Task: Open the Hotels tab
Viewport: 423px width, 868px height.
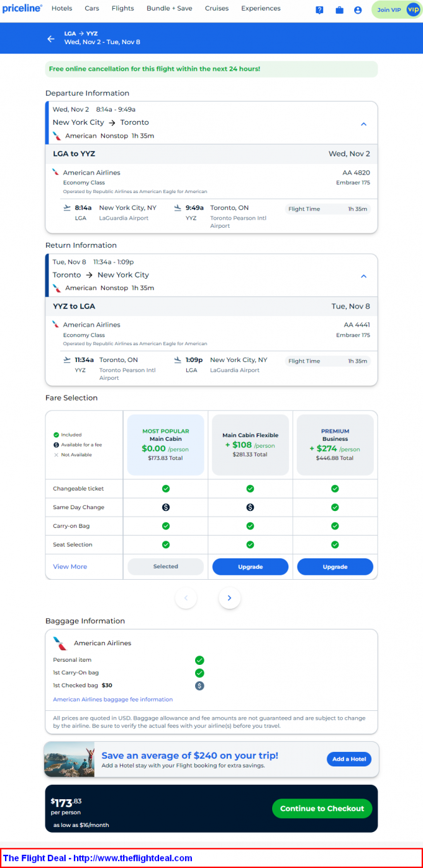Action: pyautogui.click(x=62, y=9)
